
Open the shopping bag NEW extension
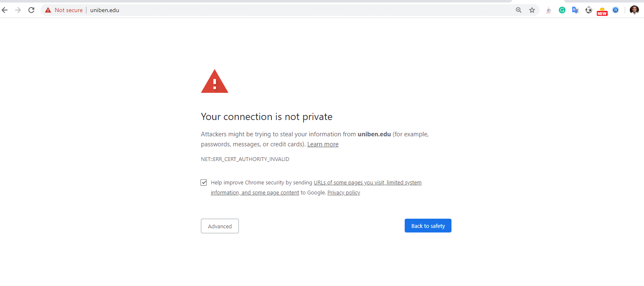click(x=602, y=11)
